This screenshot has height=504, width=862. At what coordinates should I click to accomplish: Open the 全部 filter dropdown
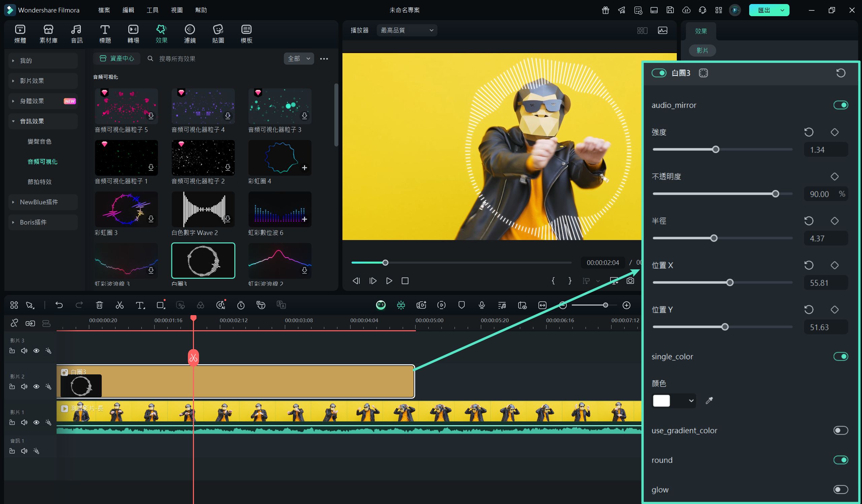coord(299,59)
